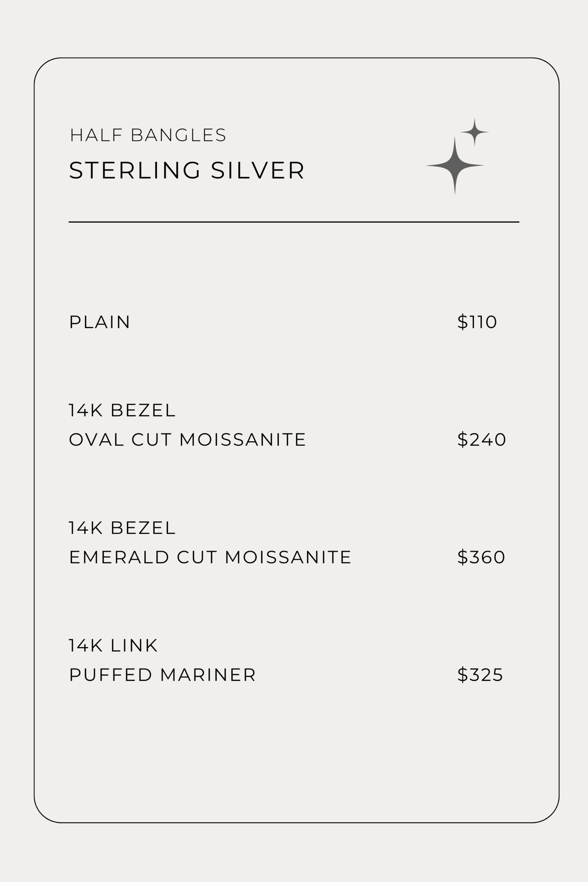Click the word MARINER in last row
This screenshot has width=588, height=882.
(208, 675)
